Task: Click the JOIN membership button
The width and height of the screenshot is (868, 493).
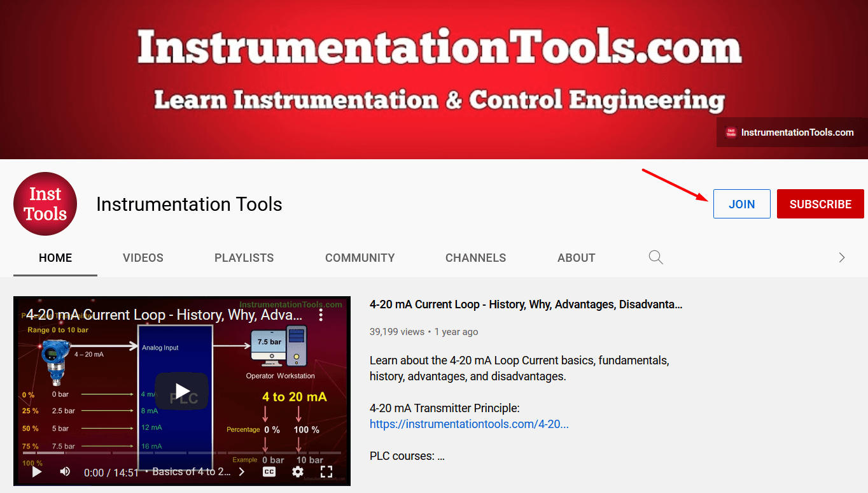Action: click(742, 204)
